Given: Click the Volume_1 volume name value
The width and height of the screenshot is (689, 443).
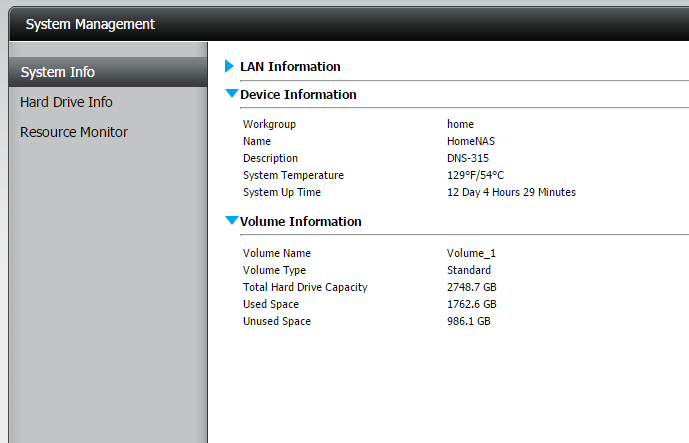Looking at the screenshot, I should click(x=471, y=253).
